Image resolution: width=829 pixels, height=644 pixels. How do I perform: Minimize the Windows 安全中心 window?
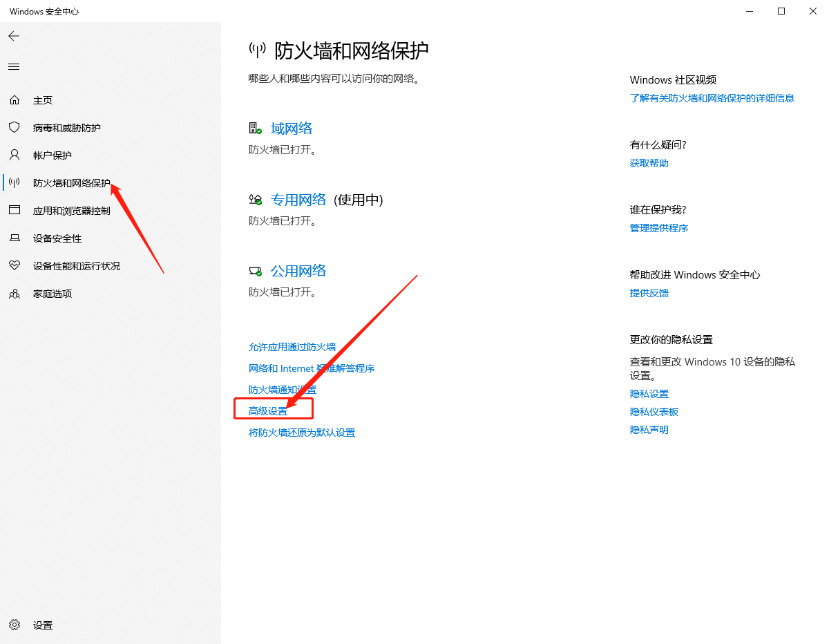(750, 11)
